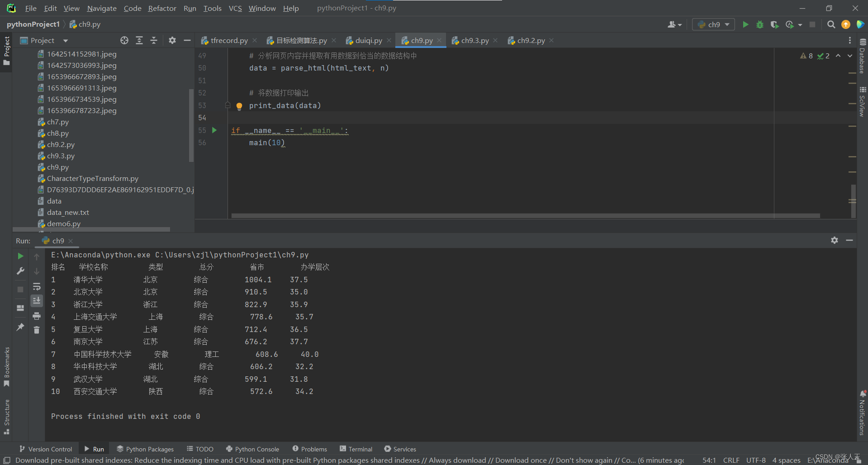This screenshot has height=465, width=868.
Task: Switch to ch9.2.py editor tab
Action: pyautogui.click(x=531, y=40)
